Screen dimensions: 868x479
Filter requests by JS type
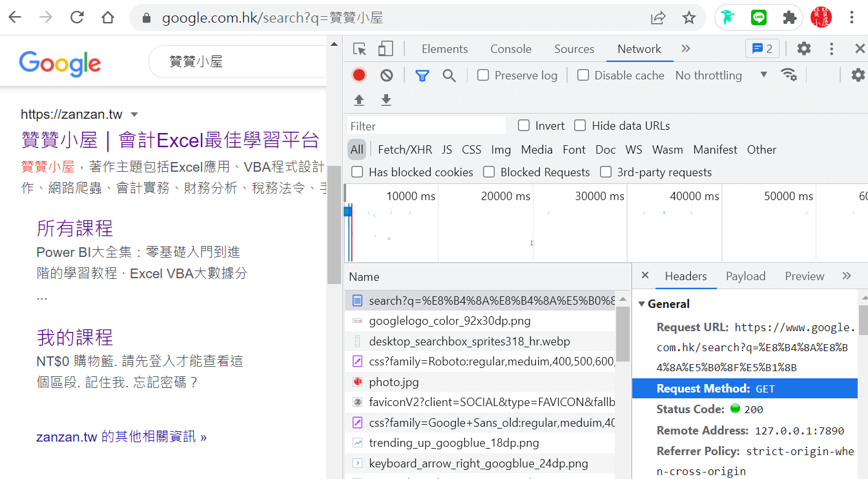[x=447, y=150]
